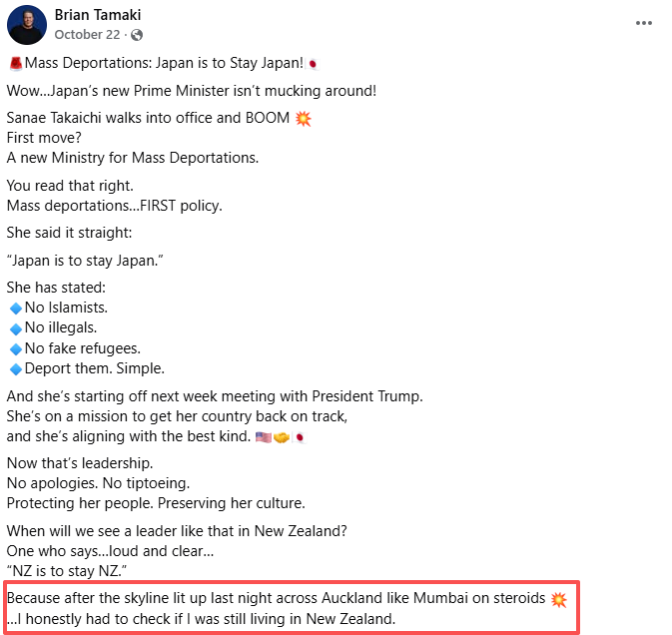The width and height of the screenshot is (672, 635).
Task: Click the quote "Japan is to stay Japan."
Action: click(85, 261)
